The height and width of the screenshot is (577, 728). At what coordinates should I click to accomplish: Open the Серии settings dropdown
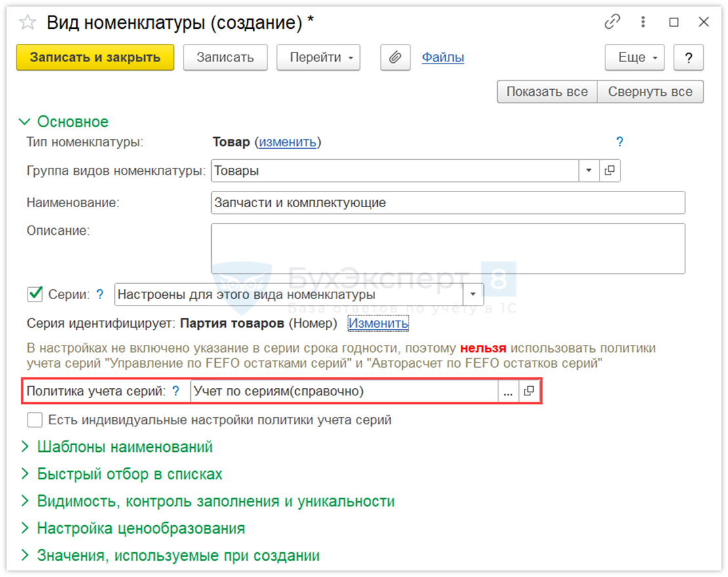(473, 294)
